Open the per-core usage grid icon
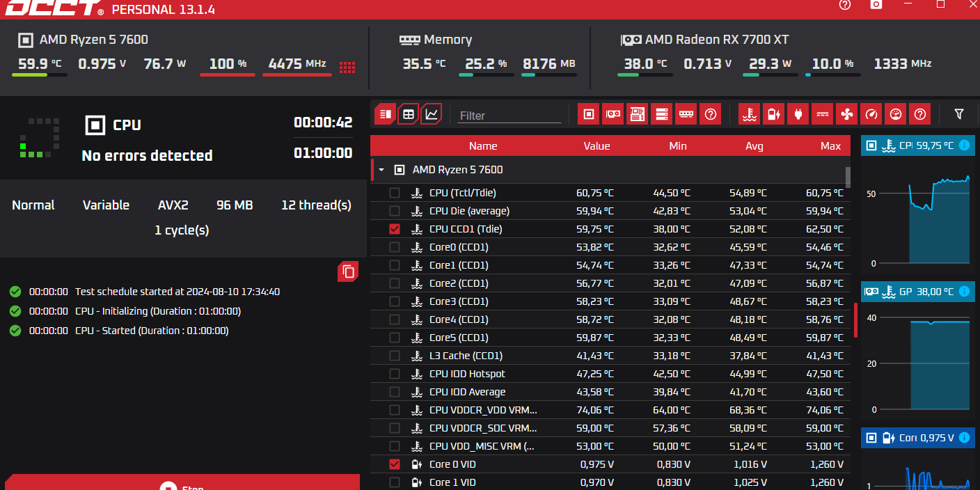 pos(347,68)
